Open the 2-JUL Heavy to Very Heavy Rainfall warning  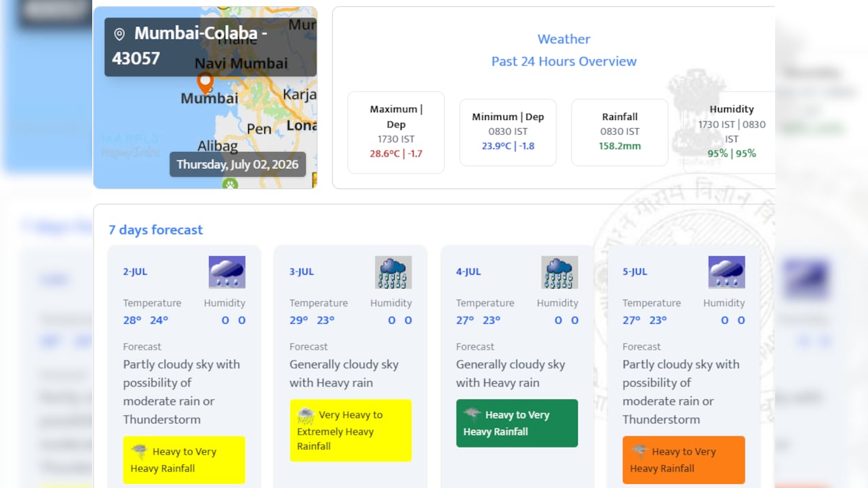pos(184,460)
